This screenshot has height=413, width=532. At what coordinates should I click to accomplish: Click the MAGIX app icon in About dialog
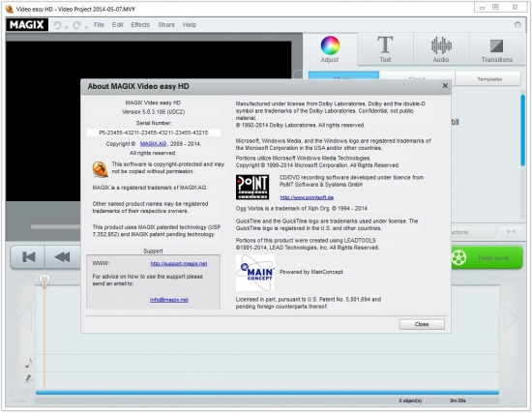pos(100,168)
